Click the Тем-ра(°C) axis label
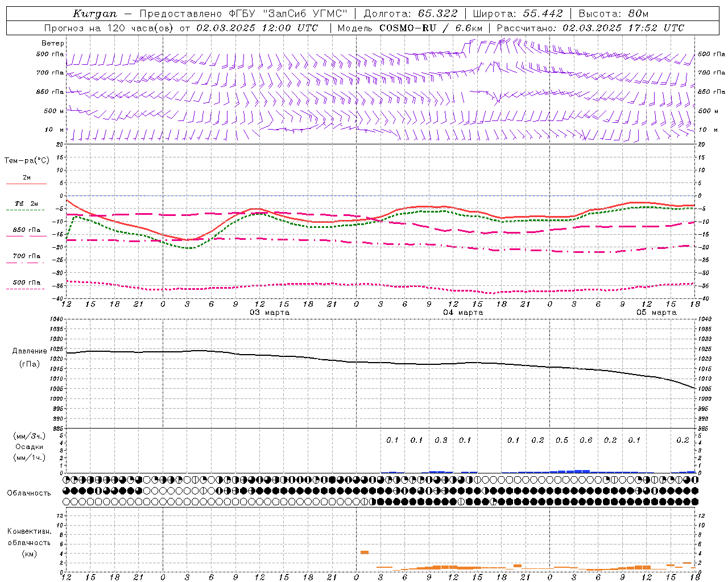 click(27, 161)
